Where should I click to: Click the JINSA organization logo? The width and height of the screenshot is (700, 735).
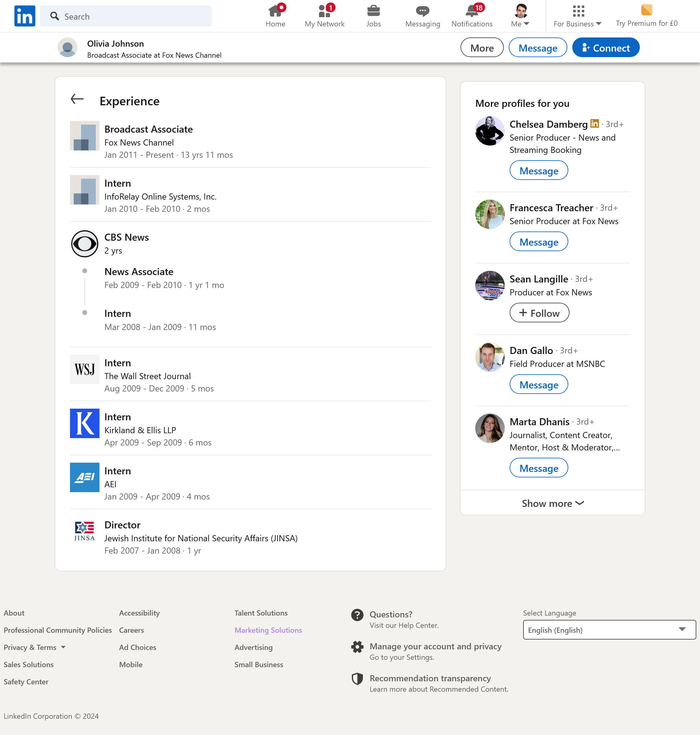click(85, 532)
